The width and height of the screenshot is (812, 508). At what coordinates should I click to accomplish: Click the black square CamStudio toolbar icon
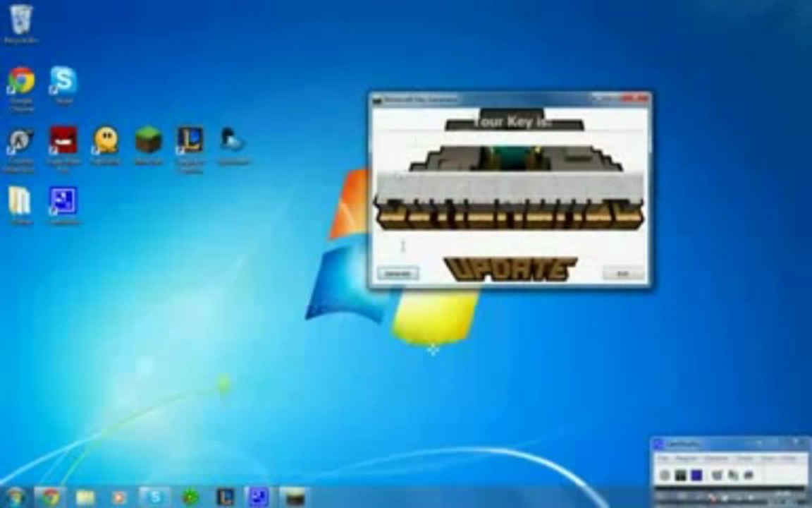click(680, 475)
